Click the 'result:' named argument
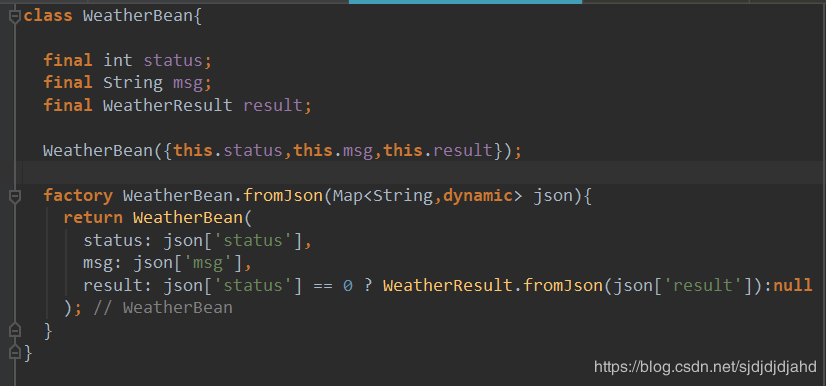 click(x=118, y=285)
